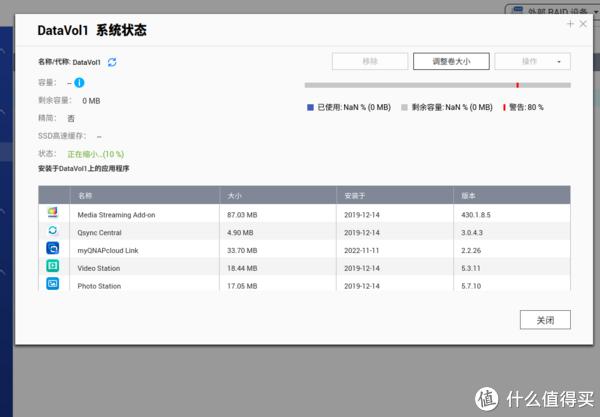
Task: Click the disabled Remove button
Action: (x=370, y=61)
